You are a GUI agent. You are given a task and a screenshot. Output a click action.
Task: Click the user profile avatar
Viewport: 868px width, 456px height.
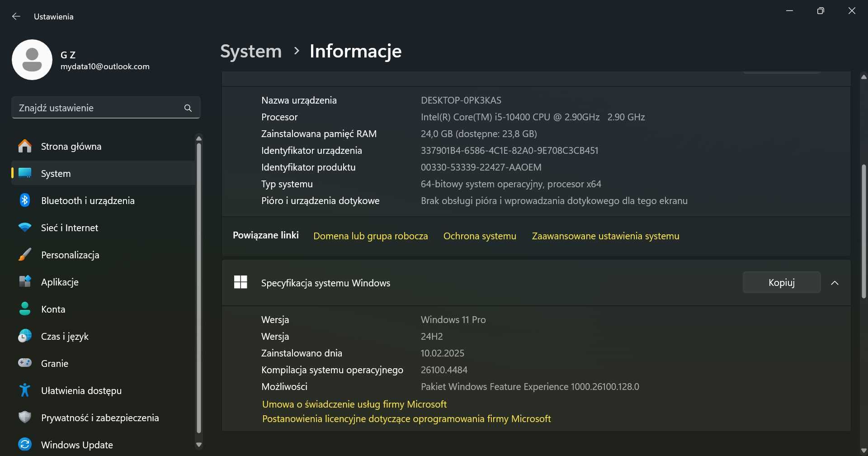(x=32, y=60)
